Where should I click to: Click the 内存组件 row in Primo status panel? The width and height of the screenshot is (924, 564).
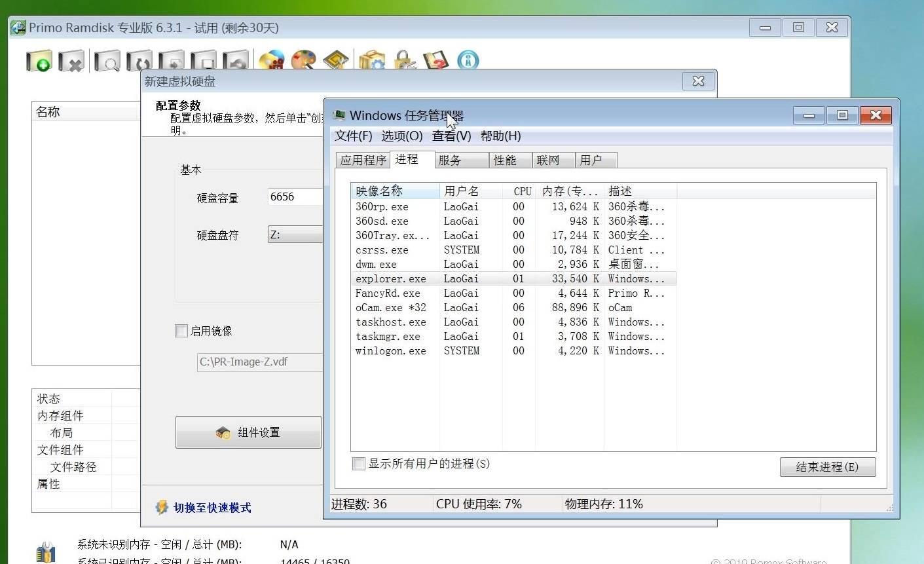[x=86, y=415]
